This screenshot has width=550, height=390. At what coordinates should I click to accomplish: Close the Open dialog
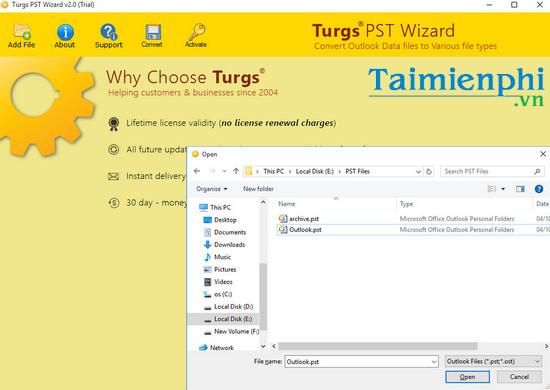pos(543,154)
